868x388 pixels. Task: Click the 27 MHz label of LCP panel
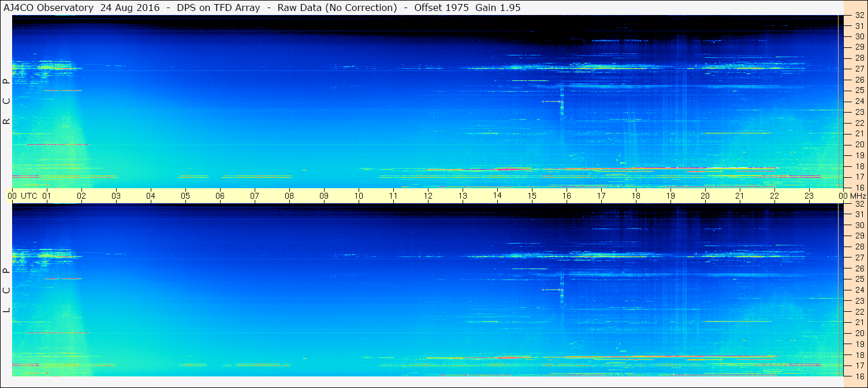(859, 258)
